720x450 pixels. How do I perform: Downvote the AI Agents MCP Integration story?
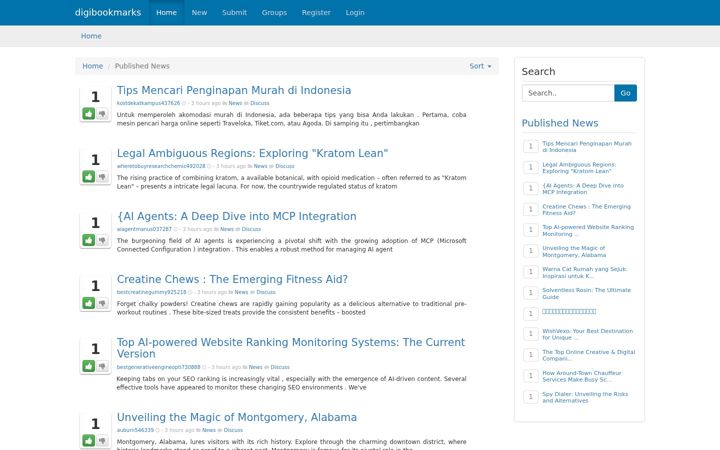tap(102, 240)
